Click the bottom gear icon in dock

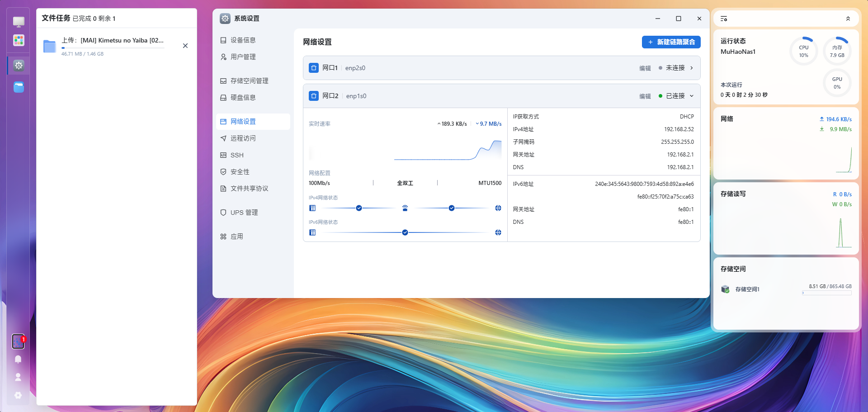(18, 395)
